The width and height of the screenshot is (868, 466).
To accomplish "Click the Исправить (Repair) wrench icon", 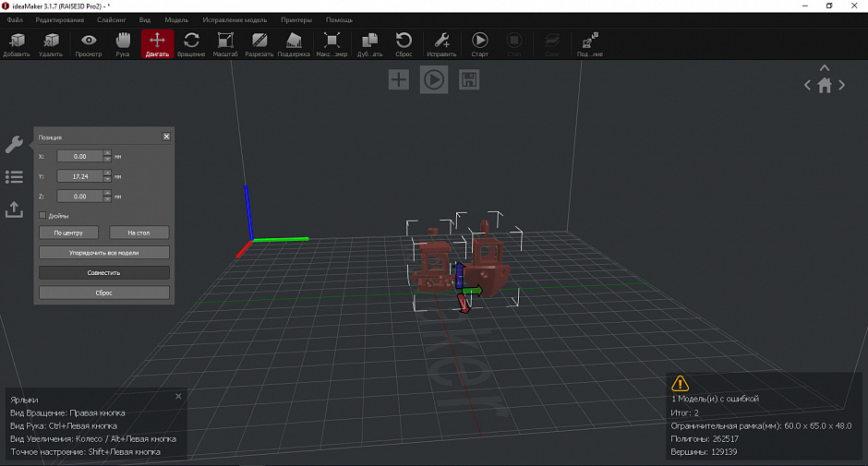I will tap(441, 43).
